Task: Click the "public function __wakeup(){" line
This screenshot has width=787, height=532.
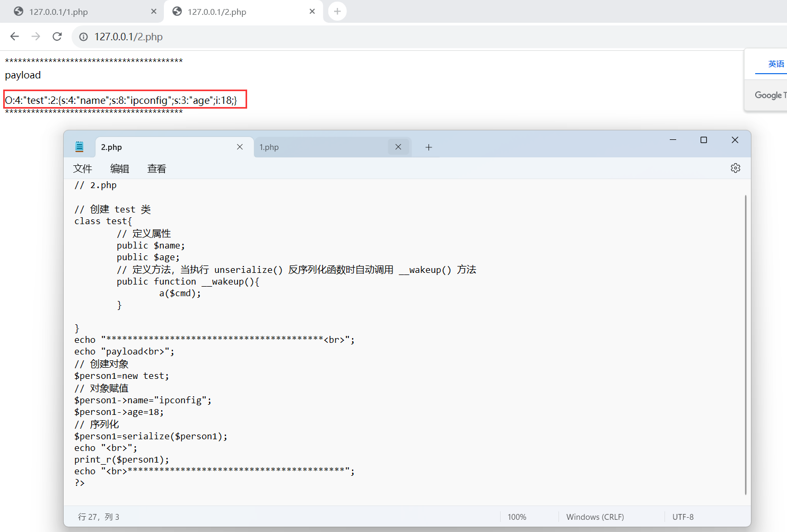Action: 188,281
